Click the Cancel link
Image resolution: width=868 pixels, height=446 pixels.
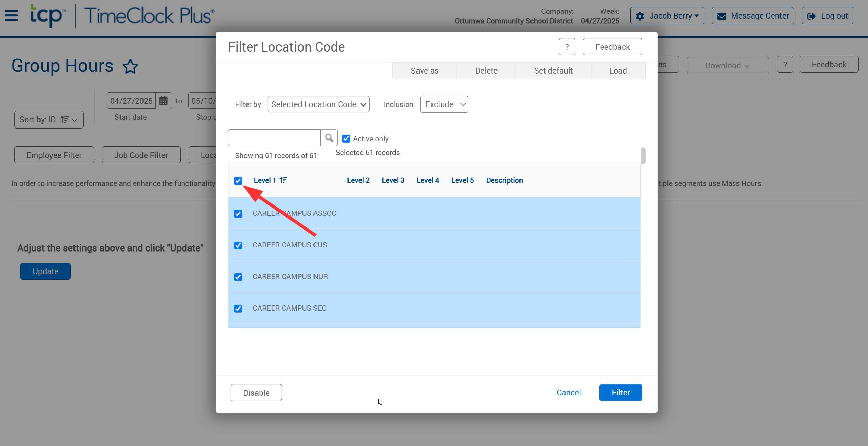point(569,393)
